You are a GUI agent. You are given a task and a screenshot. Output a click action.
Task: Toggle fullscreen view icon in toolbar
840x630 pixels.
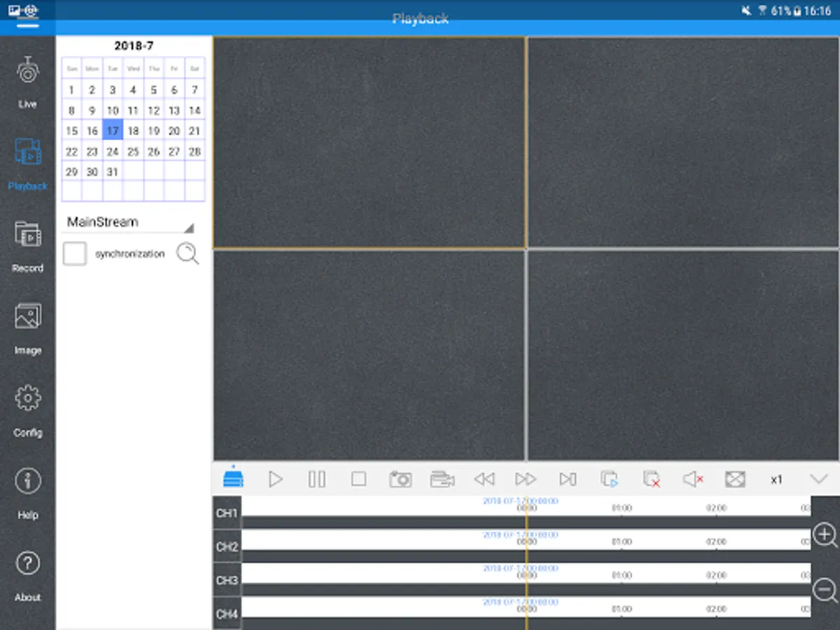click(735, 479)
